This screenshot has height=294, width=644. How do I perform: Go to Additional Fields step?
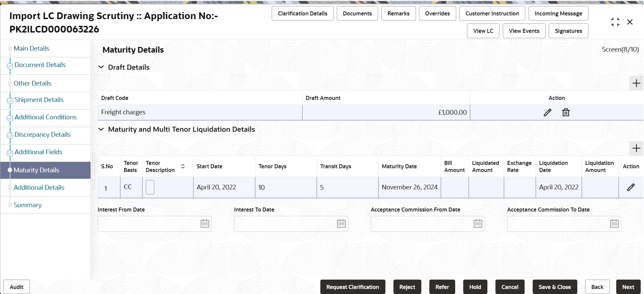coord(39,152)
